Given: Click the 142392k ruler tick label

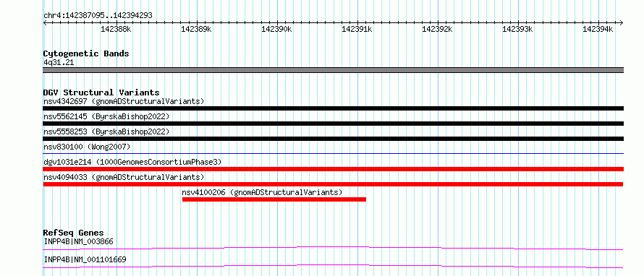Looking at the screenshot, I should click(437, 29).
